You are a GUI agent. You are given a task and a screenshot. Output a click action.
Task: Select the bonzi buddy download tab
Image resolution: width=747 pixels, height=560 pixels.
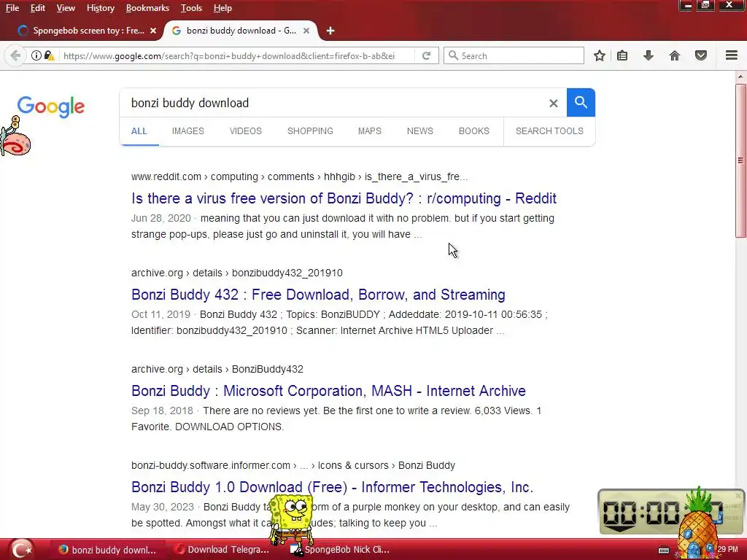(x=240, y=31)
